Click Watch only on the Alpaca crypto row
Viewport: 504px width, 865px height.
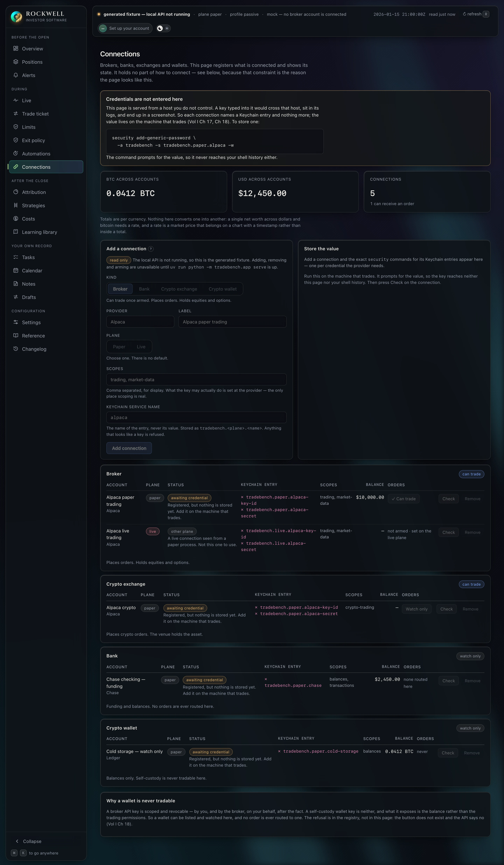click(416, 609)
